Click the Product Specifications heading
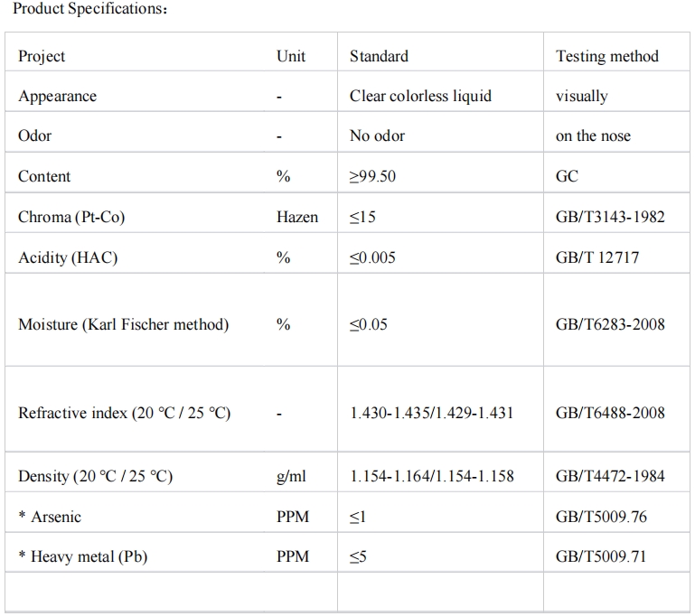Screen dimensions: 695x616 90,9
